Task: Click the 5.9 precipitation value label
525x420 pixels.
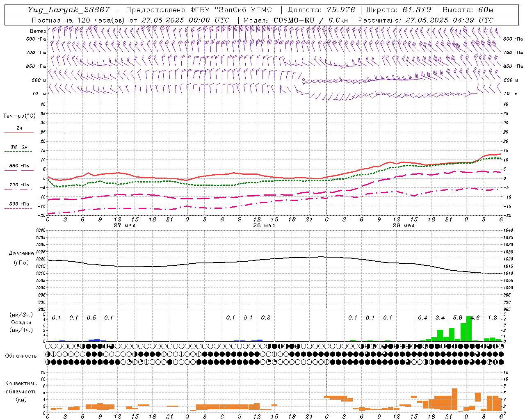Action: click(457, 317)
